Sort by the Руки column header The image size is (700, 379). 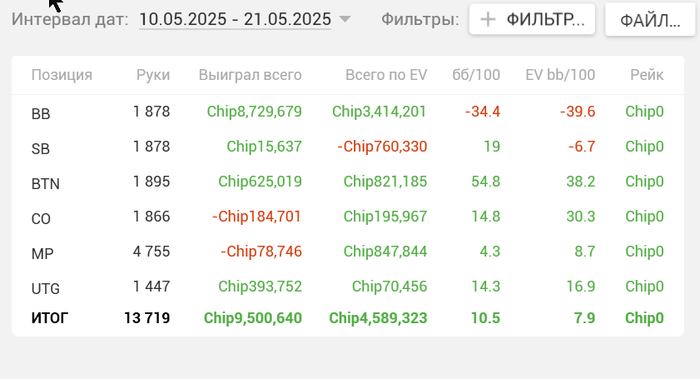(153, 75)
